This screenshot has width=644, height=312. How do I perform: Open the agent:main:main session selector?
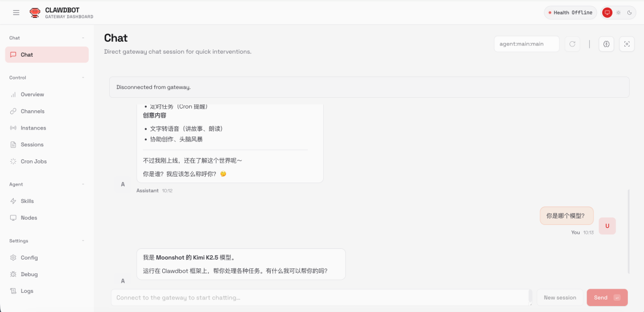[x=527, y=44]
